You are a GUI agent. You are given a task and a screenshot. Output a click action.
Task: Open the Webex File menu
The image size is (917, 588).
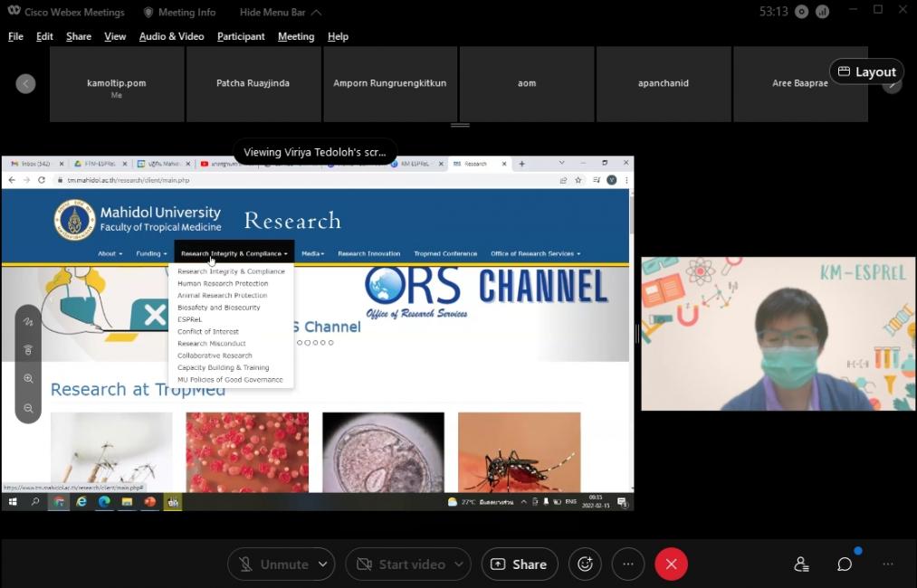pos(15,36)
